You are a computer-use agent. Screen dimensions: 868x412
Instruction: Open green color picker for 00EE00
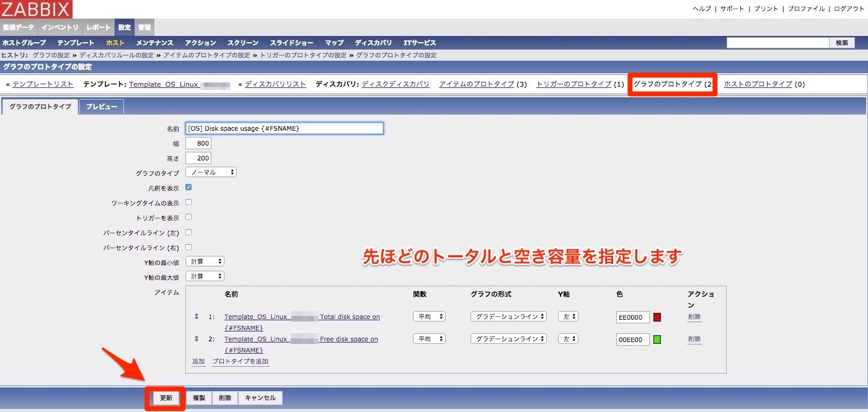pos(657,340)
